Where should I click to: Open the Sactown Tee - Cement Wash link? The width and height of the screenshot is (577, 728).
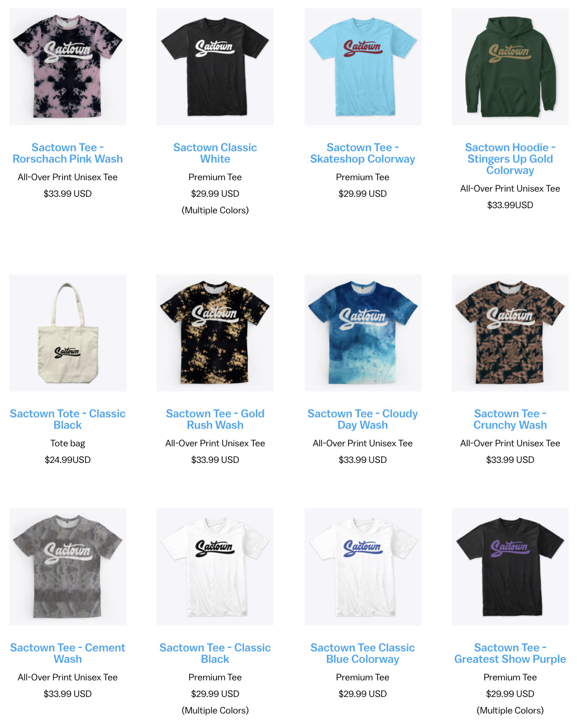click(68, 653)
